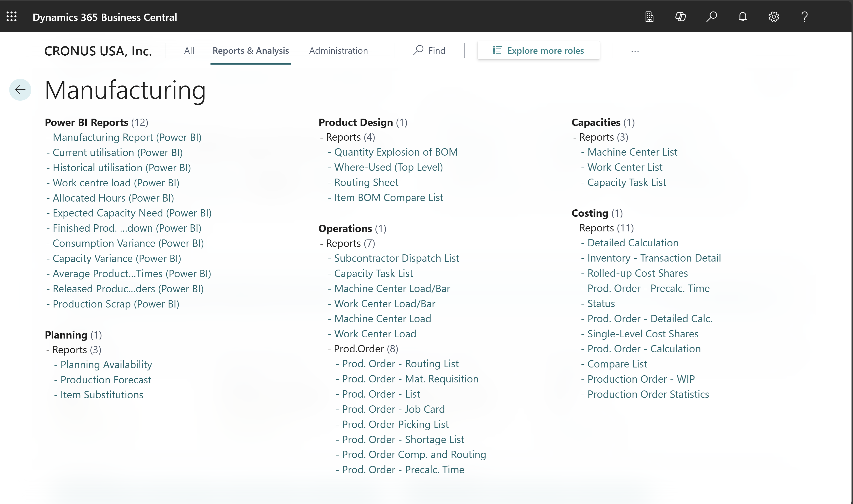Image resolution: width=853 pixels, height=504 pixels.
Task: Open Prod. Order Picking List
Action: 395,424
